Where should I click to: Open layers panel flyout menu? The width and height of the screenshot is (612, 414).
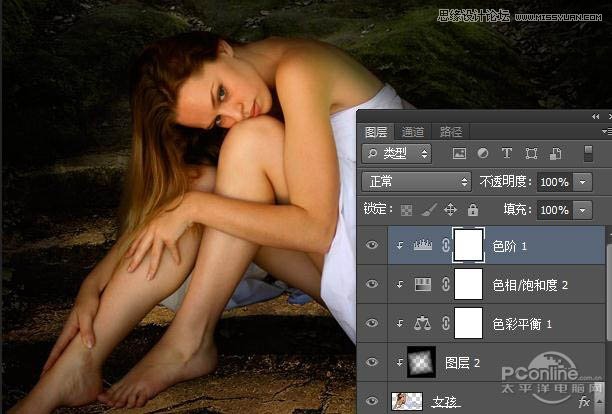[607, 132]
